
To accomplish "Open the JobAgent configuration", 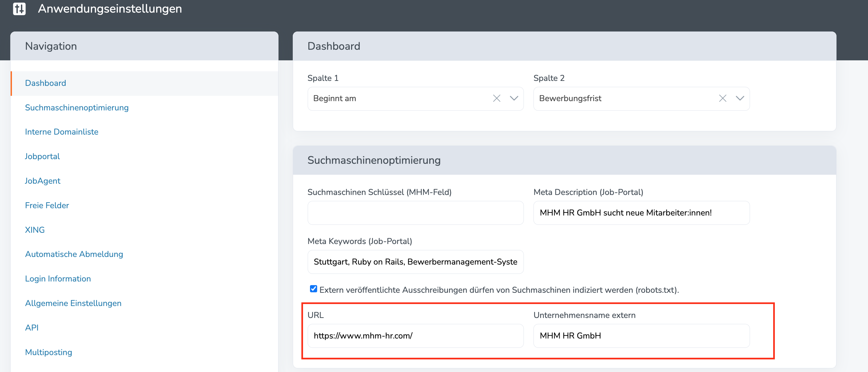I will 42,181.
